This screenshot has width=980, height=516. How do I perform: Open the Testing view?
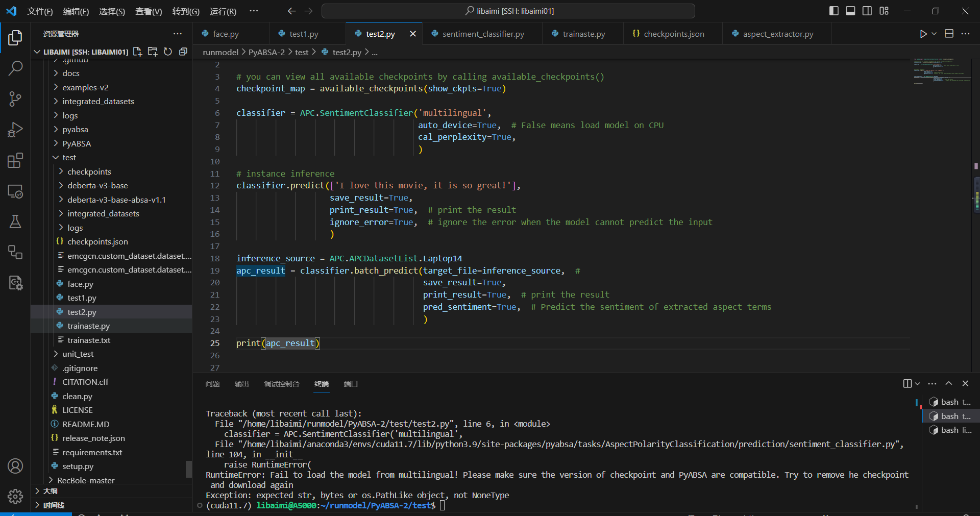15,222
